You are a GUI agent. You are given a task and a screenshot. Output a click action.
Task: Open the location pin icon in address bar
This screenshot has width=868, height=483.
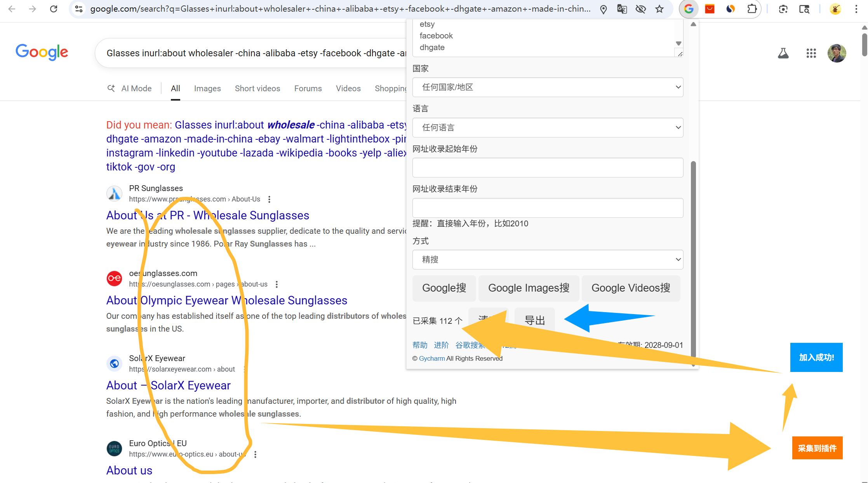[x=603, y=9]
